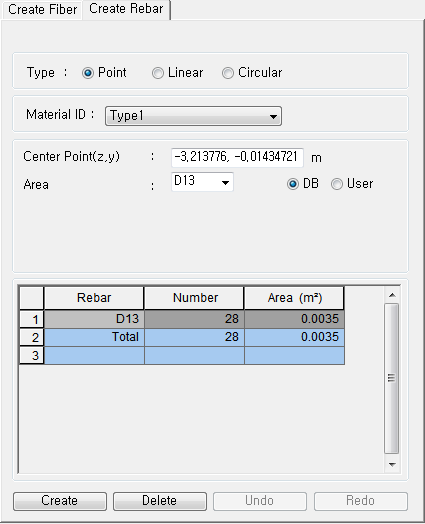Select the D13 row in rebar table
This screenshot has width=425, height=524.
(x=194, y=319)
